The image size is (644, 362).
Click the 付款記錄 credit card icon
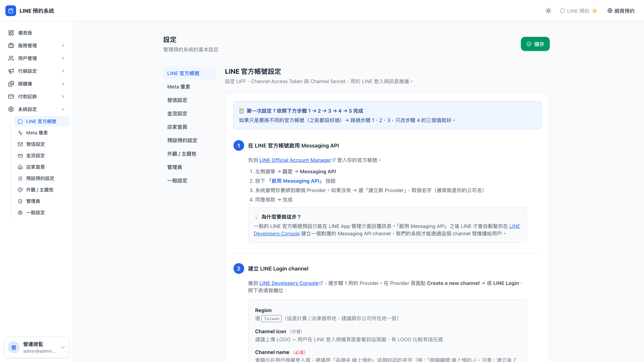click(x=11, y=96)
